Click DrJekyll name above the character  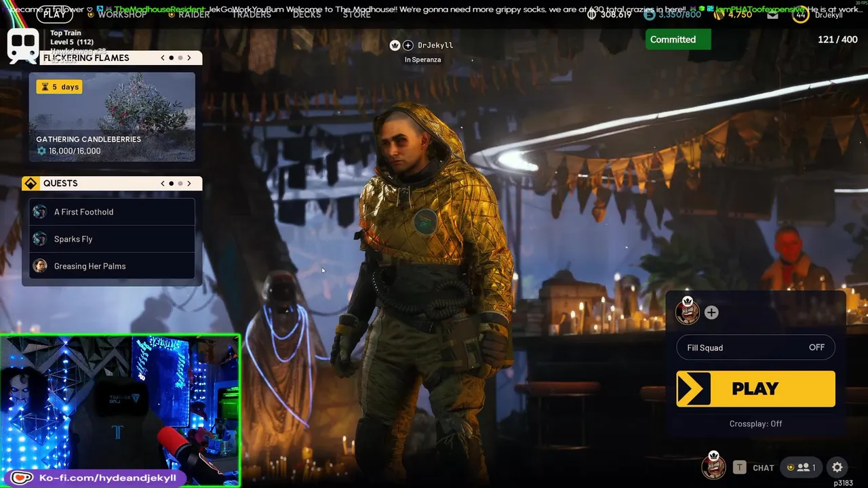tap(435, 45)
